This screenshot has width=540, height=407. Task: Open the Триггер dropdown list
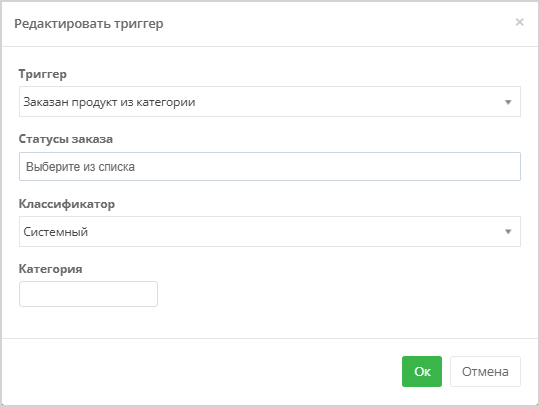tap(270, 102)
